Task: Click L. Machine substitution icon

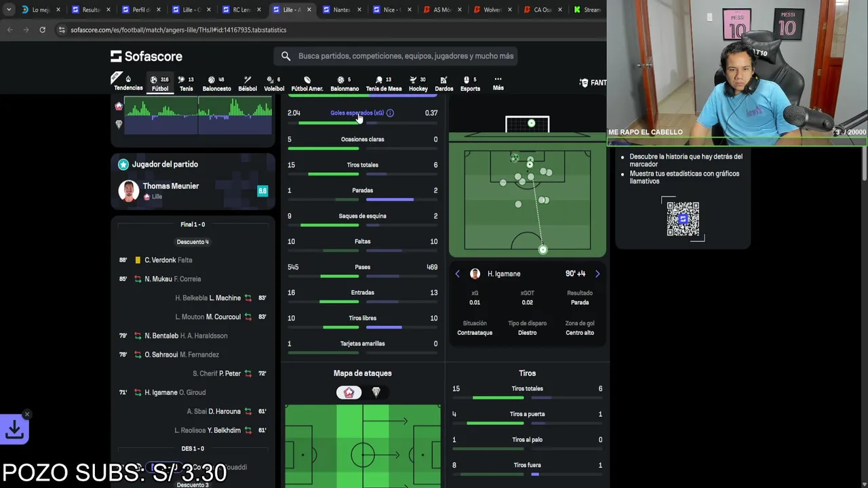Action: [248, 298]
